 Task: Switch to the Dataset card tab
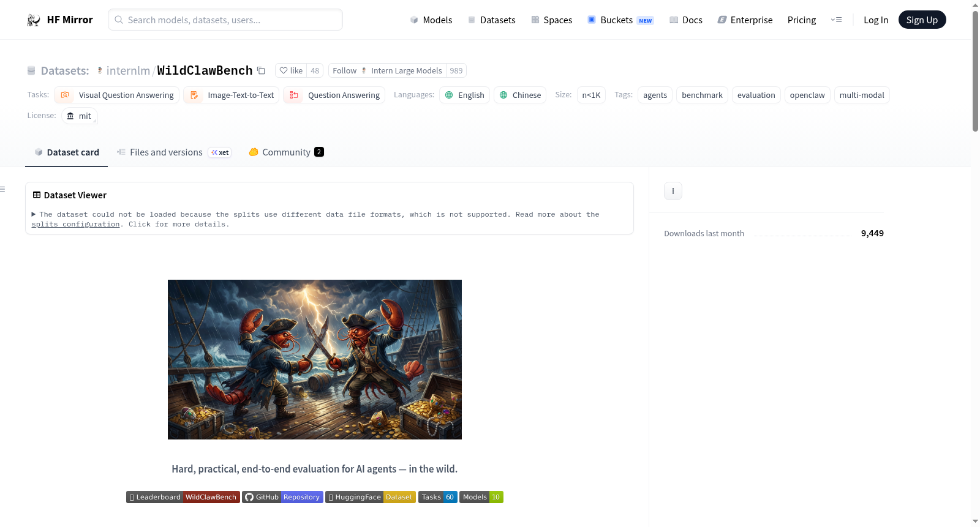tap(67, 152)
